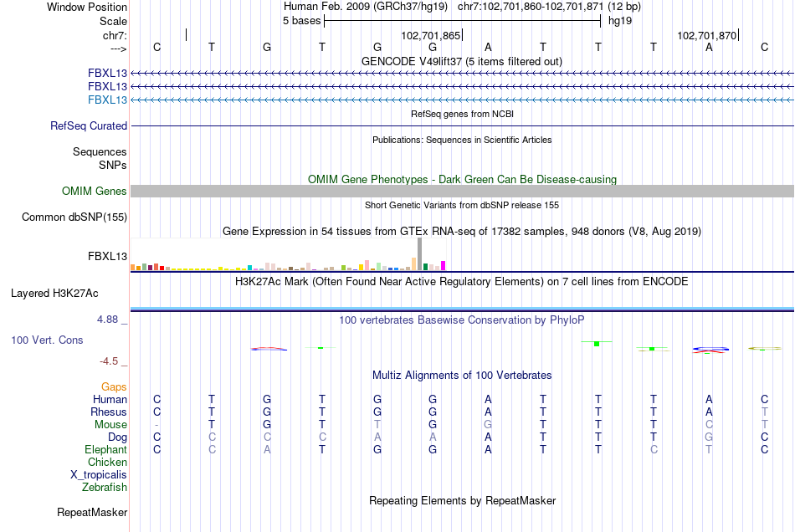Click the 5 bases scale text

click(301, 21)
